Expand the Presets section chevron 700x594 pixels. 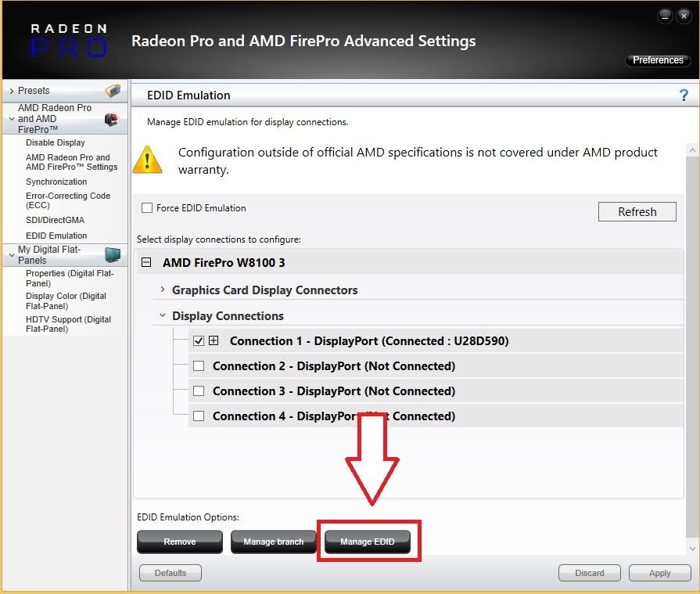pyautogui.click(x=12, y=91)
